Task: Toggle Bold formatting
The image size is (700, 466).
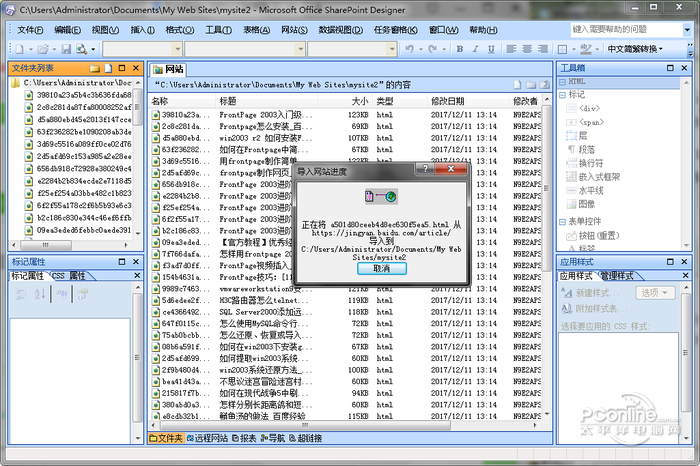Action: click(x=460, y=49)
